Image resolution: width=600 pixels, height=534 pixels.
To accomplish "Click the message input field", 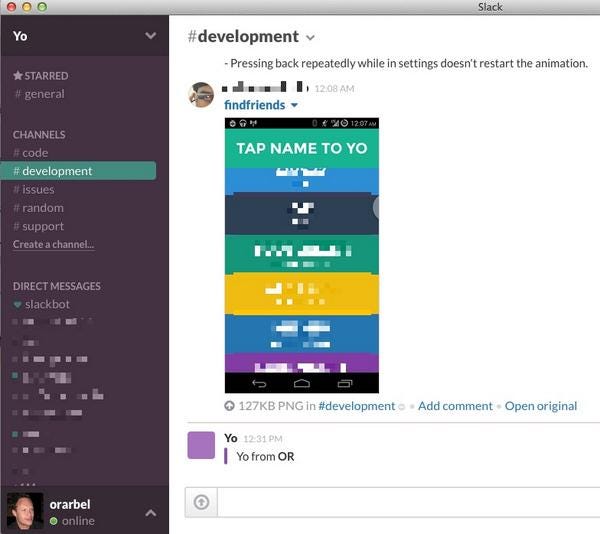I will 408,502.
